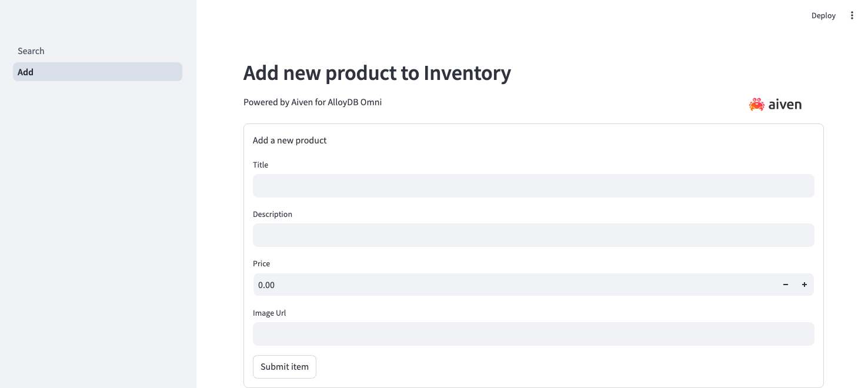Click the Title field label
The height and width of the screenshot is (388, 868).
point(261,165)
